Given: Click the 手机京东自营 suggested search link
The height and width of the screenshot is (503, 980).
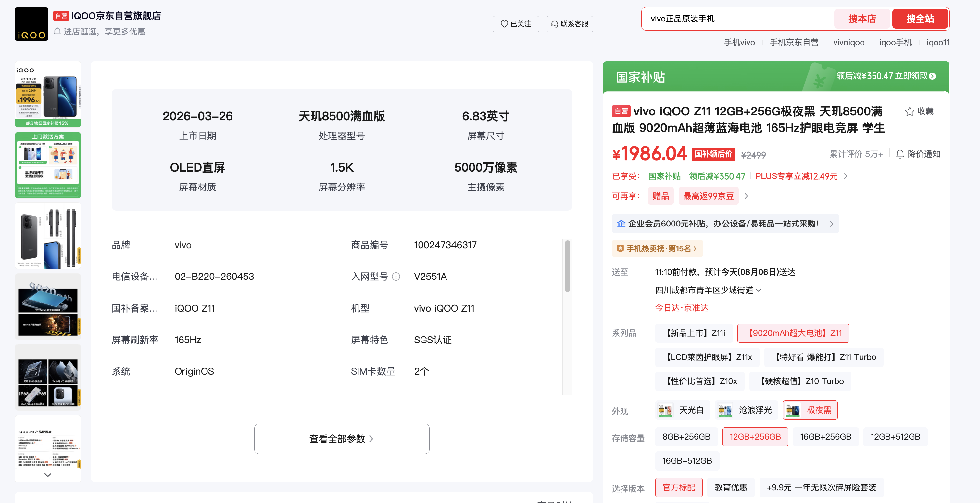Looking at the screenshot, I should [794, 42].
